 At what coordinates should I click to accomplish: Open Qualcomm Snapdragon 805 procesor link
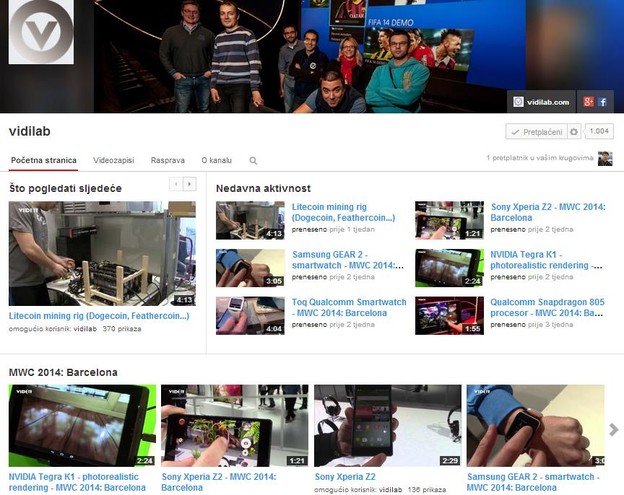547,308
